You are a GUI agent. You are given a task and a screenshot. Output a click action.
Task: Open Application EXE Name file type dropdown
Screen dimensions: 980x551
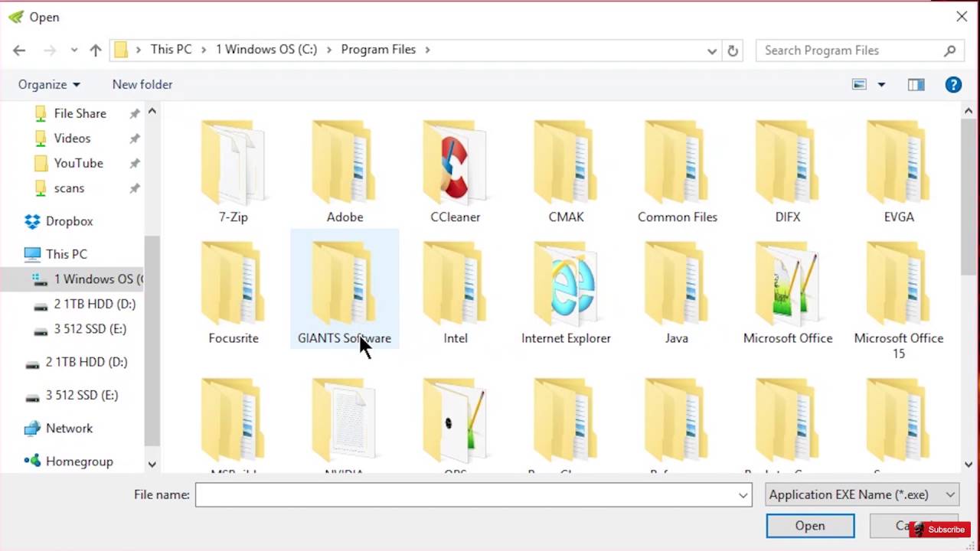862,495
